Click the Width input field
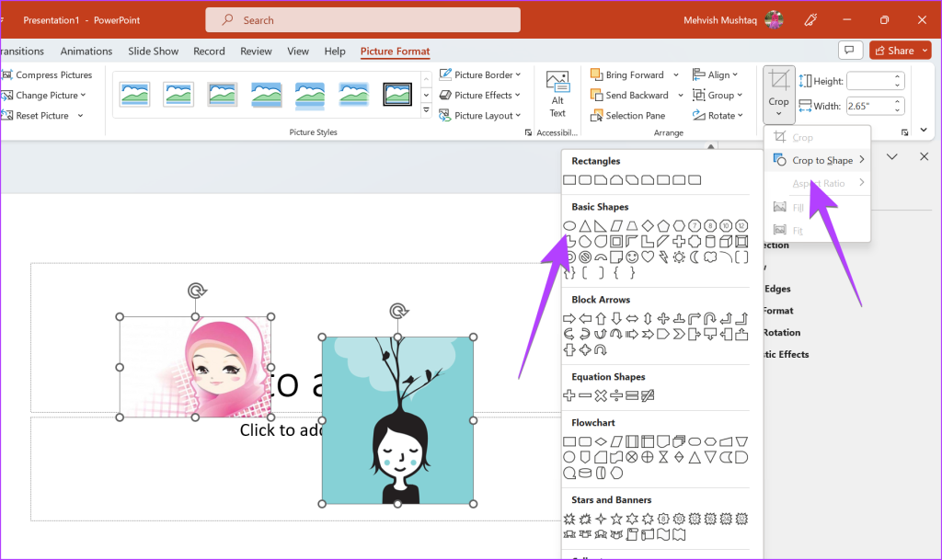 coord(870,107)
